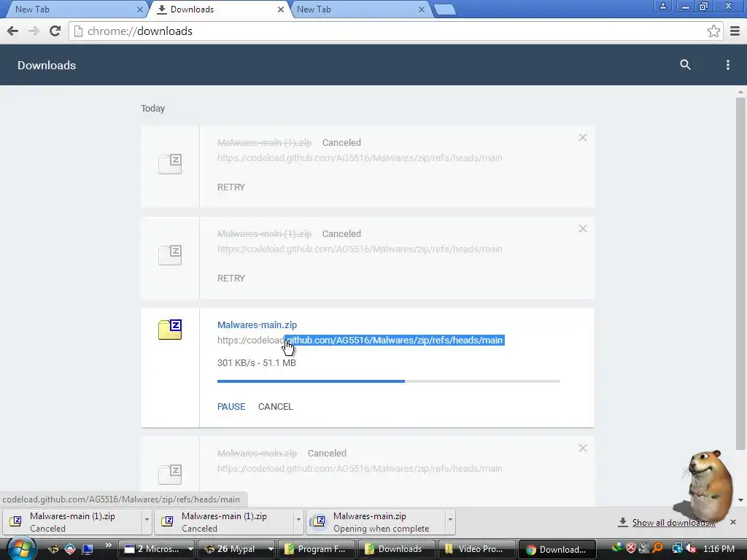Click the page vertical scrollbar thumb

740,274
